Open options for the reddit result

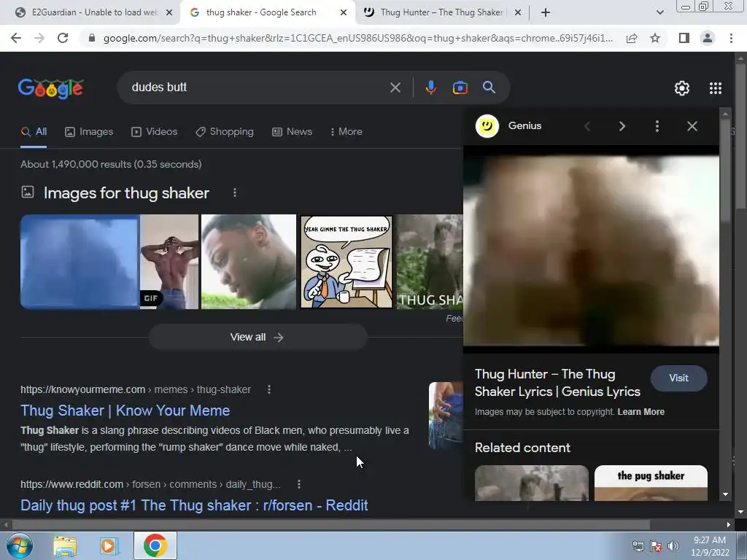[298, 484]
